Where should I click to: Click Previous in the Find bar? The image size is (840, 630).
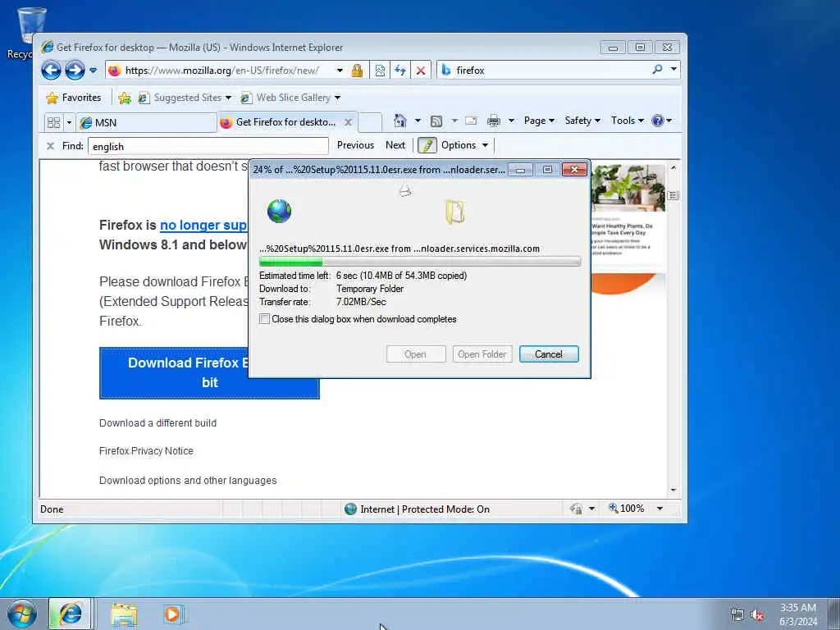(355, 145)
